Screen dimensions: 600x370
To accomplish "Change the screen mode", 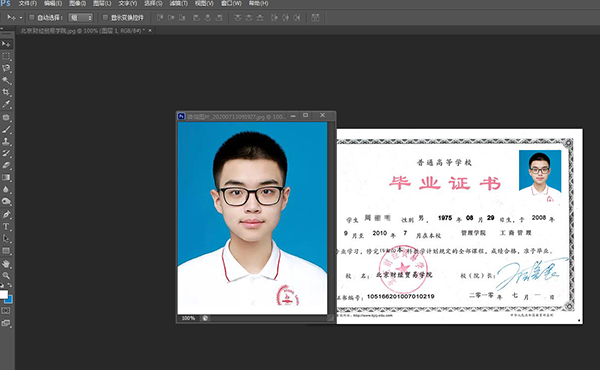I will [x=6, y=323].
